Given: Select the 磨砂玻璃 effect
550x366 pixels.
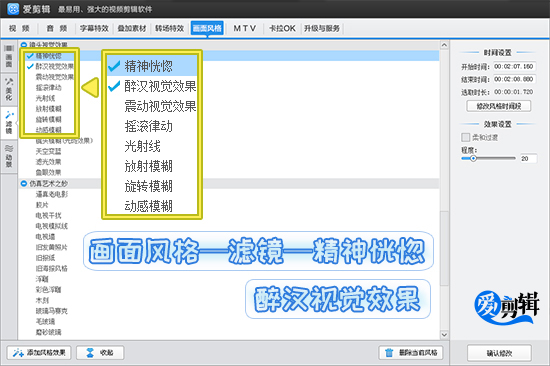Looking at the screenshot, I should 49,332.
